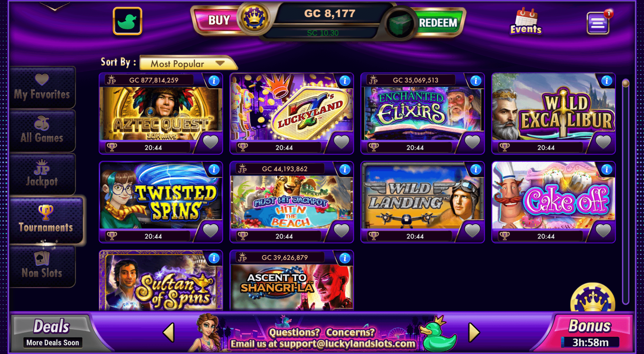Select the Jackpot category tab
This screenshot has height=354, width=644.
click(42, 174)
